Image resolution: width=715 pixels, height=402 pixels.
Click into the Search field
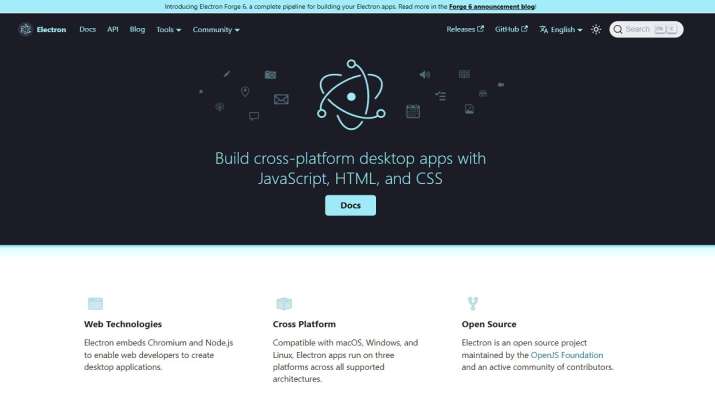pos(646,29)
